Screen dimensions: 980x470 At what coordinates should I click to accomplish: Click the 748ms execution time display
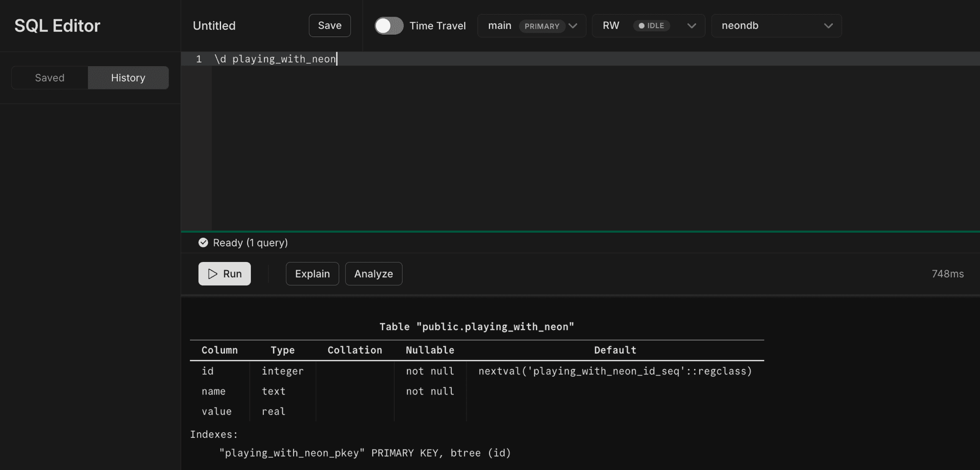pos(948,274)
